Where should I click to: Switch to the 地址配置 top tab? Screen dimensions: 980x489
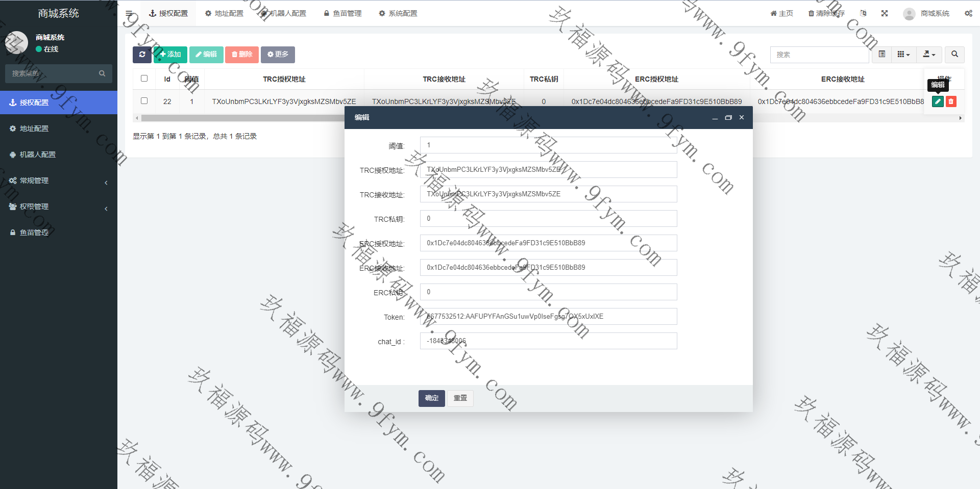[224, 13]
